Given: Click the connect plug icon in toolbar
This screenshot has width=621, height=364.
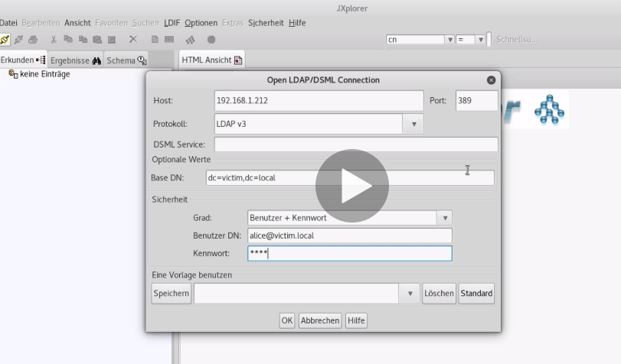Looking at the screenshot, I should pyautogui.click(x=5, y=39).
